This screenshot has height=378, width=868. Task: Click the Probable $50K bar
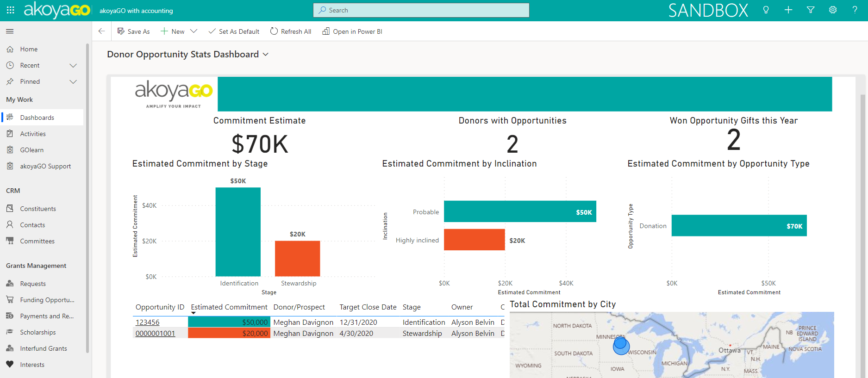[520, 211]
